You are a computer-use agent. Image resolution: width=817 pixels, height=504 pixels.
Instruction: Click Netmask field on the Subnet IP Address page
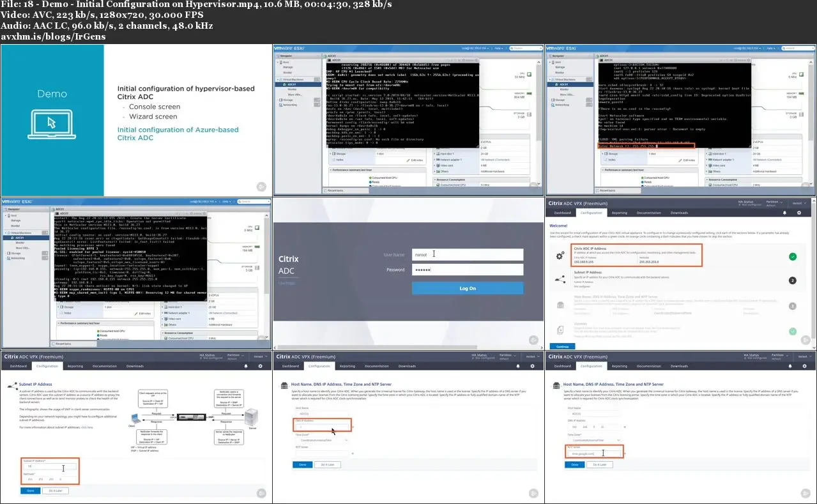49,478
